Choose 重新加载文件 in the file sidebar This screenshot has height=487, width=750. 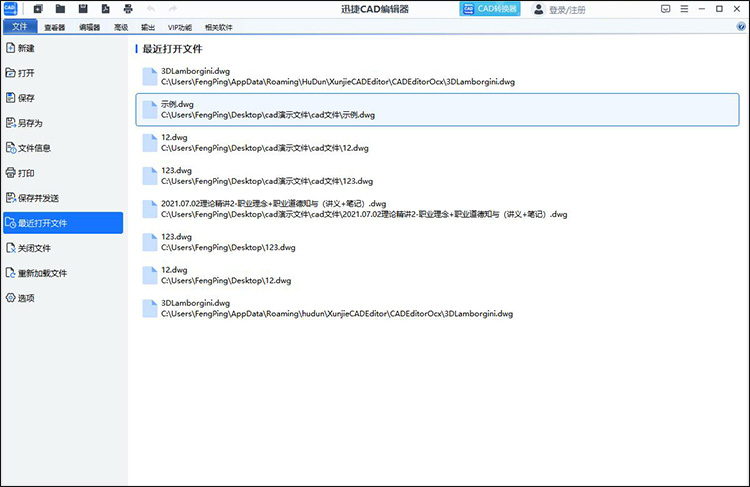coord(63,273)
